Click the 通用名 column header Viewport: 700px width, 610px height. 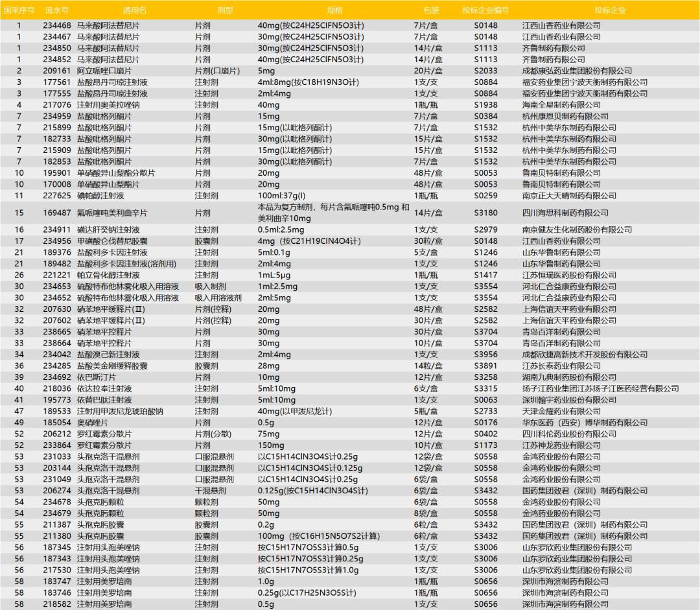tap(134, 10)
